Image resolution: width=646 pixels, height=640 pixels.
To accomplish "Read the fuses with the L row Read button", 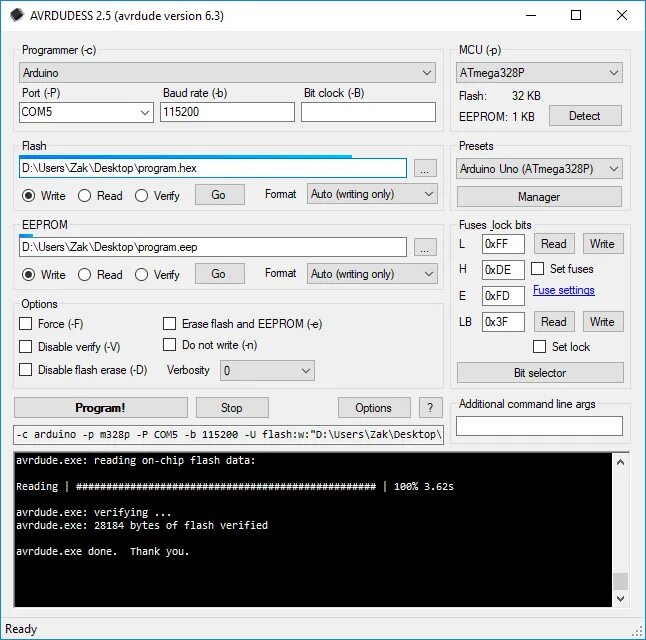I will tap(554, 244).
